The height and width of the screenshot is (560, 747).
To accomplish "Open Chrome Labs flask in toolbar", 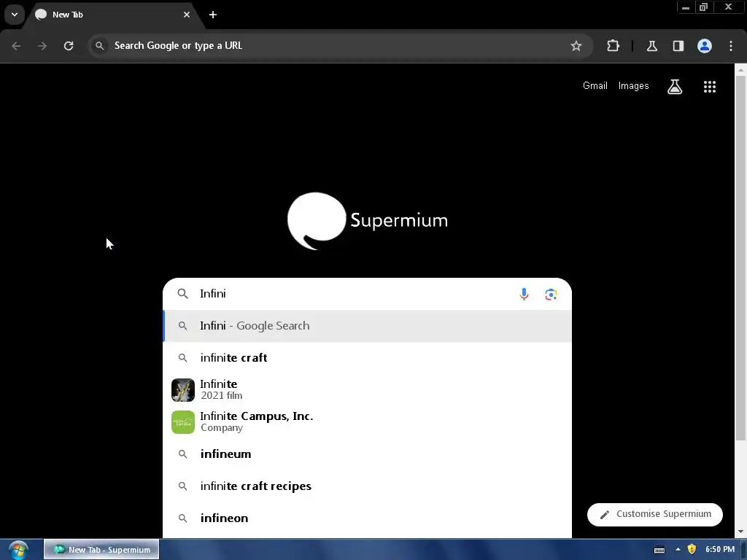I will 651,46.
